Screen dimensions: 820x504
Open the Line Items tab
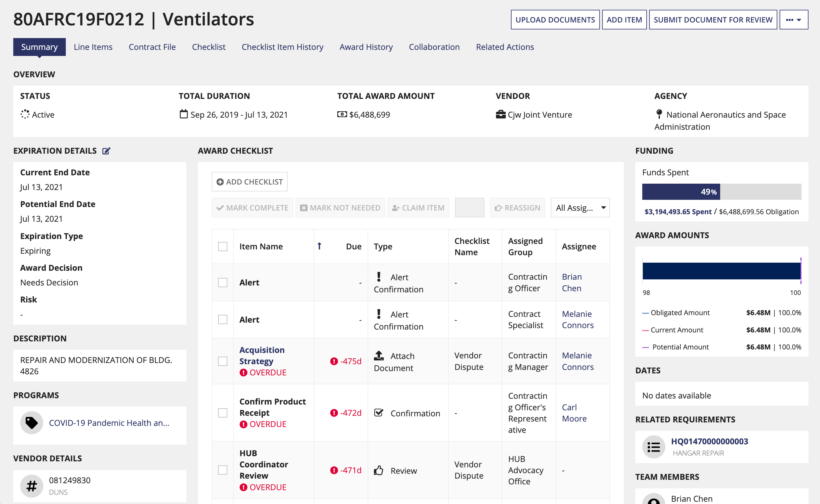(x=93, y=47)
